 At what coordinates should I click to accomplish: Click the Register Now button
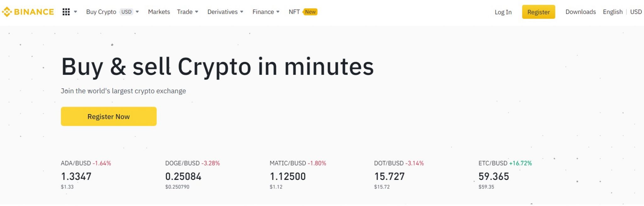(108, 116)
